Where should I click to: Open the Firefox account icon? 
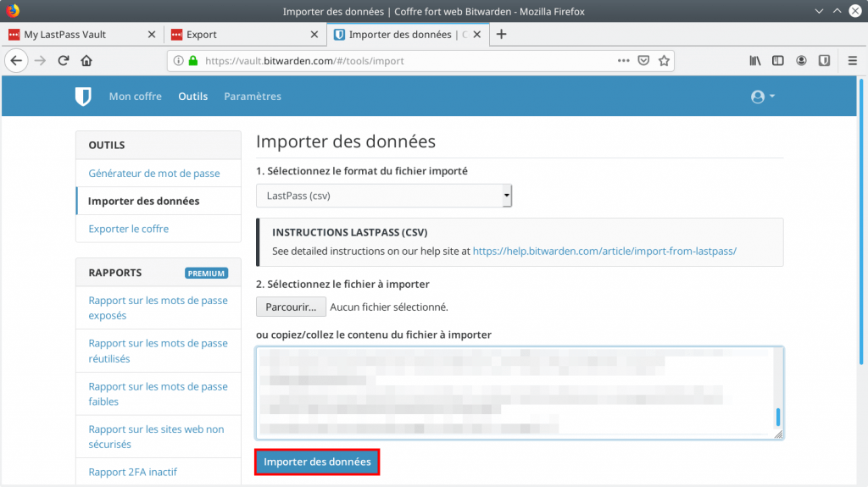(801, 61)
